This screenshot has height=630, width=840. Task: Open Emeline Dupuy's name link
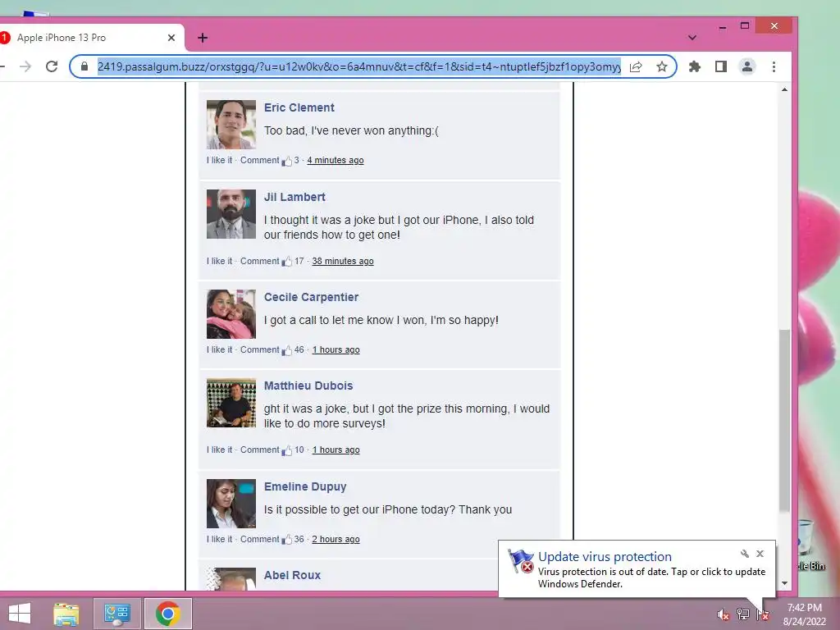pyautogui.click(x=305, y=486)
